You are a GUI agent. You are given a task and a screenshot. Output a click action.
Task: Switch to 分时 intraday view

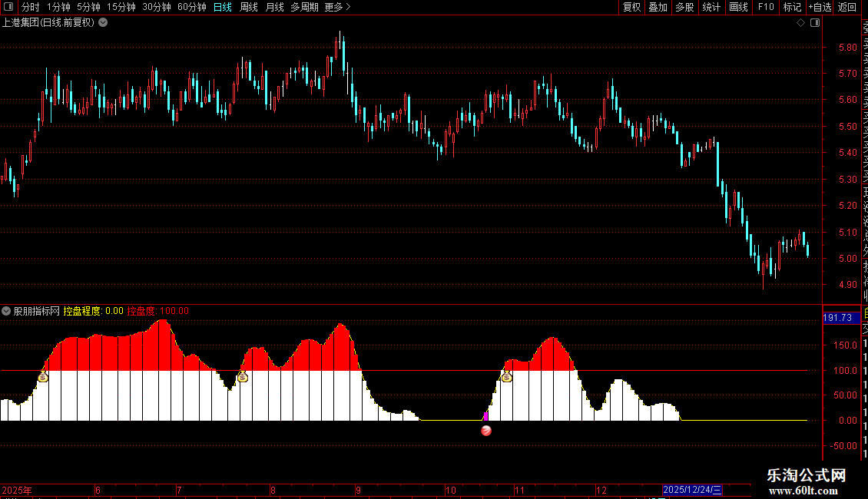(x=31, y=7)
